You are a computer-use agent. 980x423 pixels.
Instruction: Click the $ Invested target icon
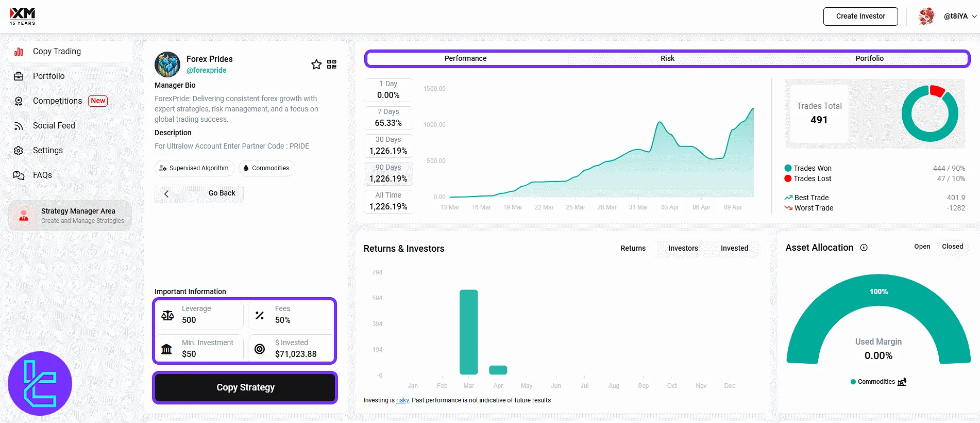tap(260, 349)
